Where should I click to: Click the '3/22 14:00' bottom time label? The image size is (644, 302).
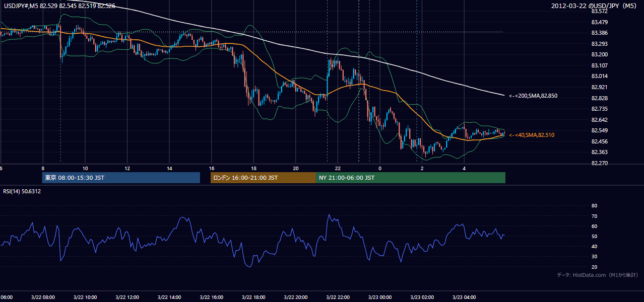169,297
